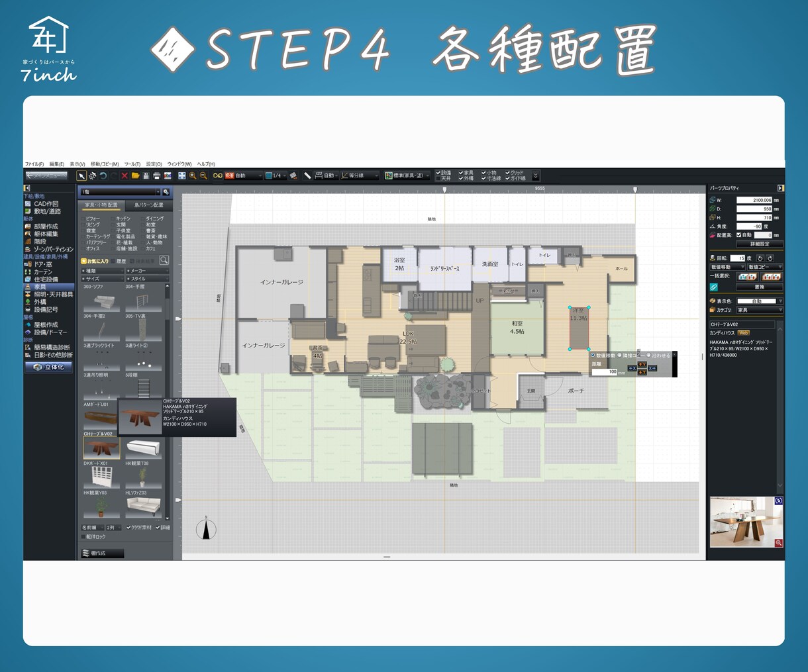
Task: Click the 立体化 button
Action: tap(49, 367)
